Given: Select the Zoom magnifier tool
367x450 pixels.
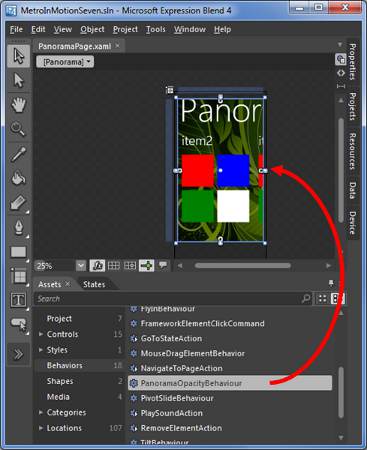Looking at the screenshot, I should 18,129.
